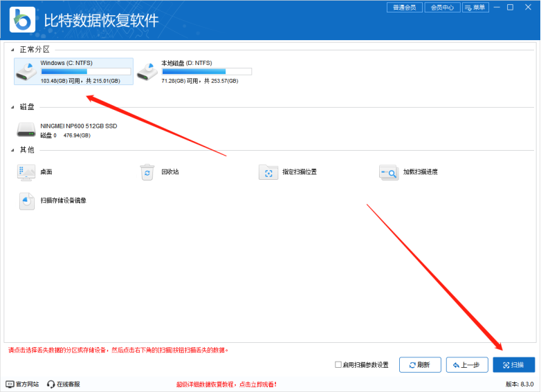Select the 扫描存储设备镜像 file icon

26,201
